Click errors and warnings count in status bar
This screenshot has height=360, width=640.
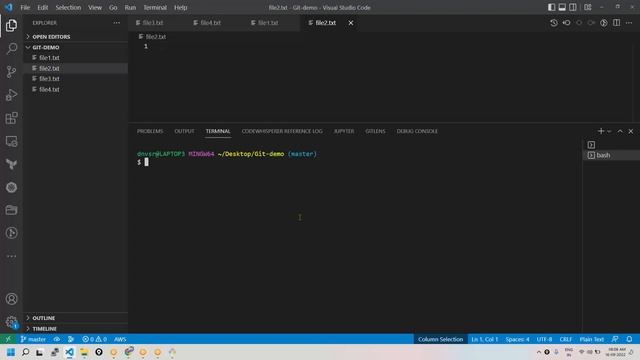(x=94, y=339)
